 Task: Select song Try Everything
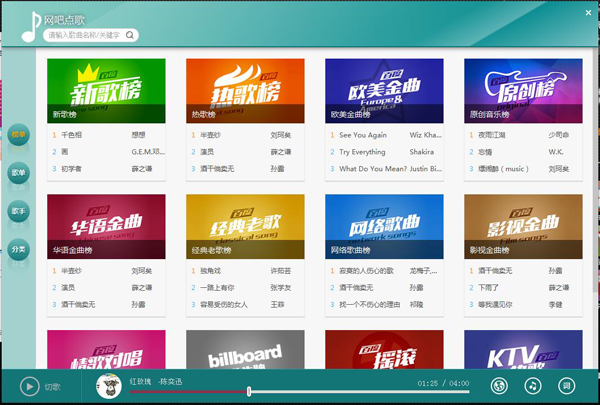point(362,152)
